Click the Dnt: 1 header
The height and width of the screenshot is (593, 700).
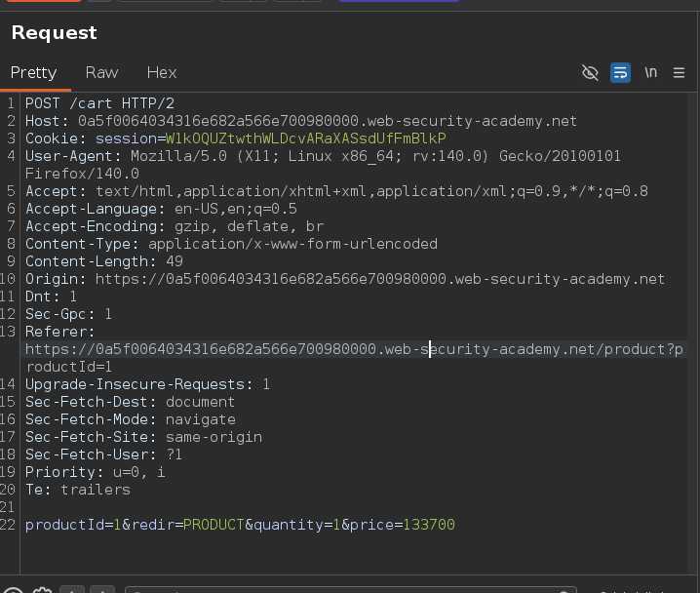point(51,296)
